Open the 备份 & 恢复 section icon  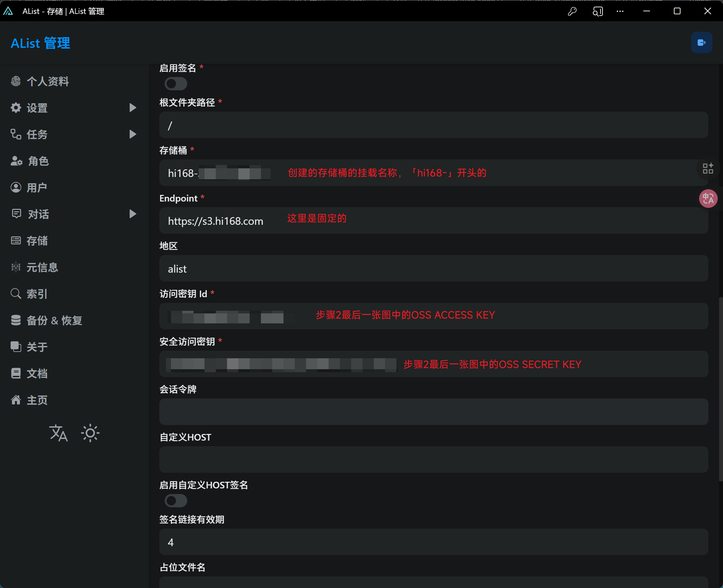(x=16, y=320)
